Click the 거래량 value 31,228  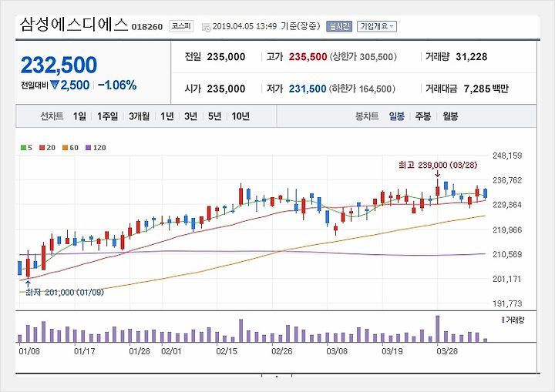472,57
